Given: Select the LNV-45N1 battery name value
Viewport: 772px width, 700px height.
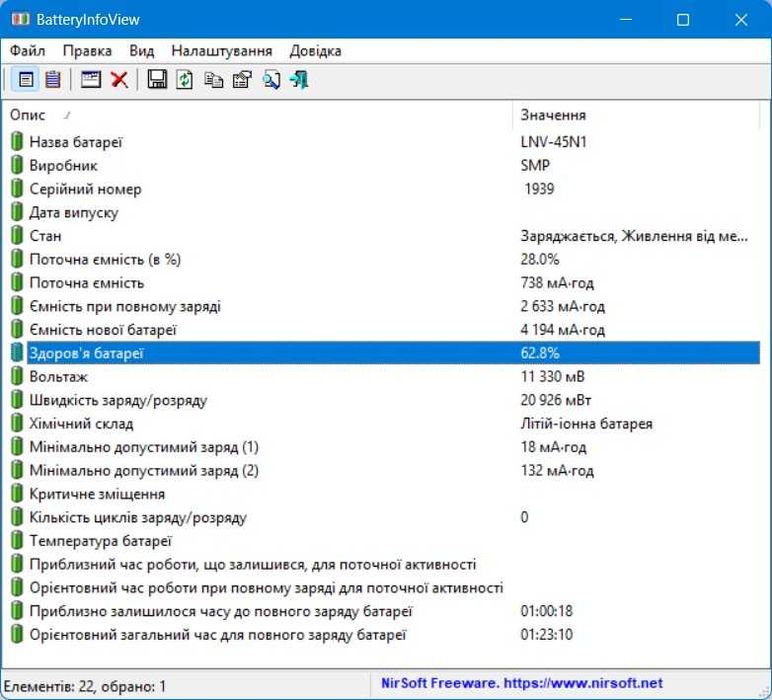Looking at the screenshot, I should [x=553, y=142].
